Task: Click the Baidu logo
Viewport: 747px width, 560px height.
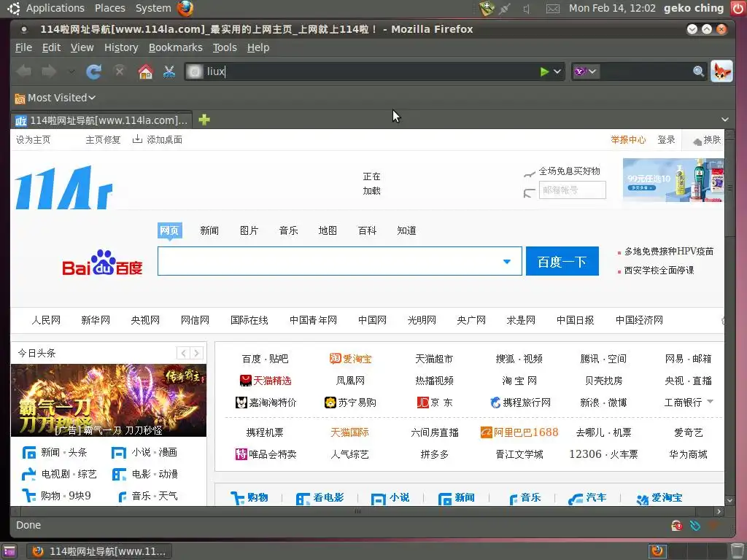Action: pyautogui.click(x=102, y=262)
